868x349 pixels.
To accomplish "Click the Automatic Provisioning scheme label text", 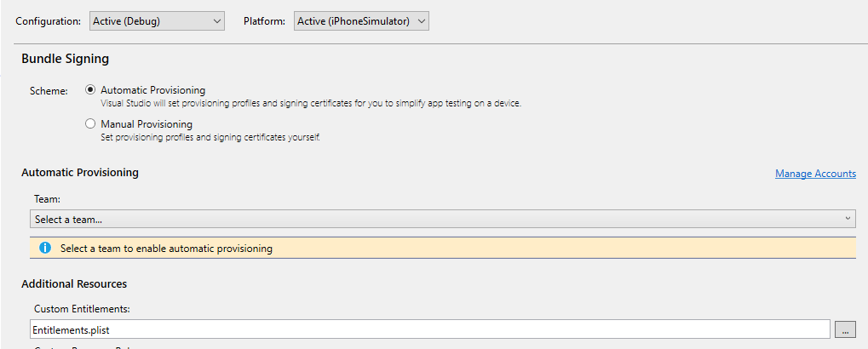I will click(152, 89).
